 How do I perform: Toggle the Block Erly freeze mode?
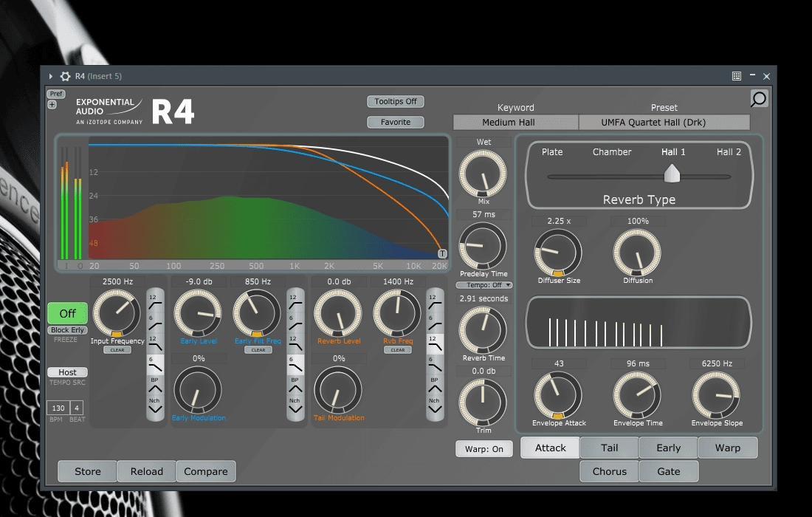pyautogui.click(x=67, y=330)
